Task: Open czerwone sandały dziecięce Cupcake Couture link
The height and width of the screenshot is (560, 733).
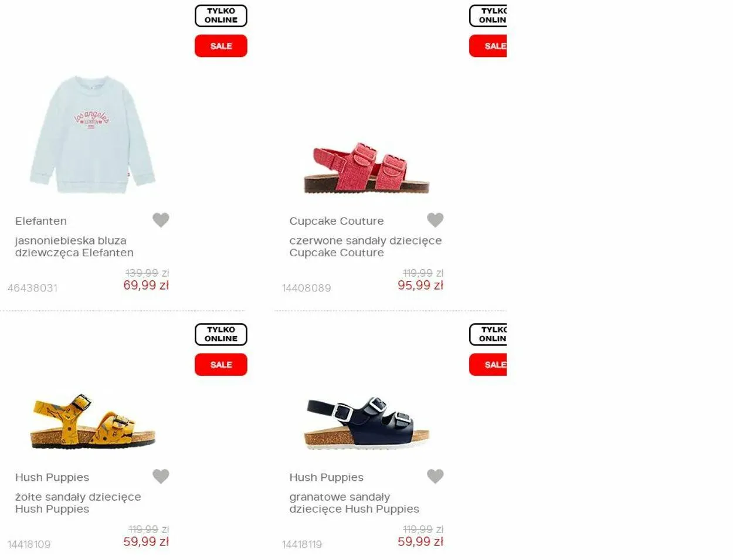Action: [365, 246]
